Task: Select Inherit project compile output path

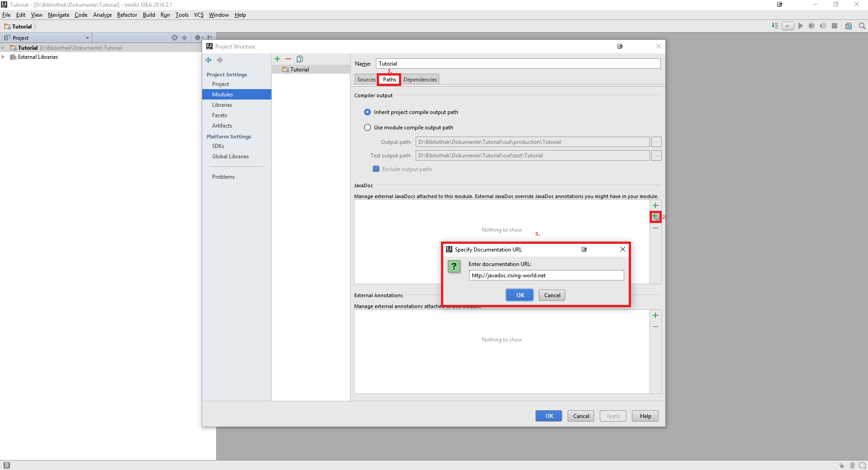Action: 368,112
